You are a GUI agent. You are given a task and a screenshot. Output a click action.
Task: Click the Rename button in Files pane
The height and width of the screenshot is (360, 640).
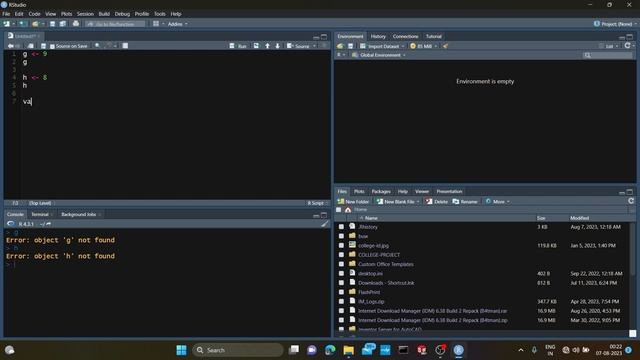[465, 202]
